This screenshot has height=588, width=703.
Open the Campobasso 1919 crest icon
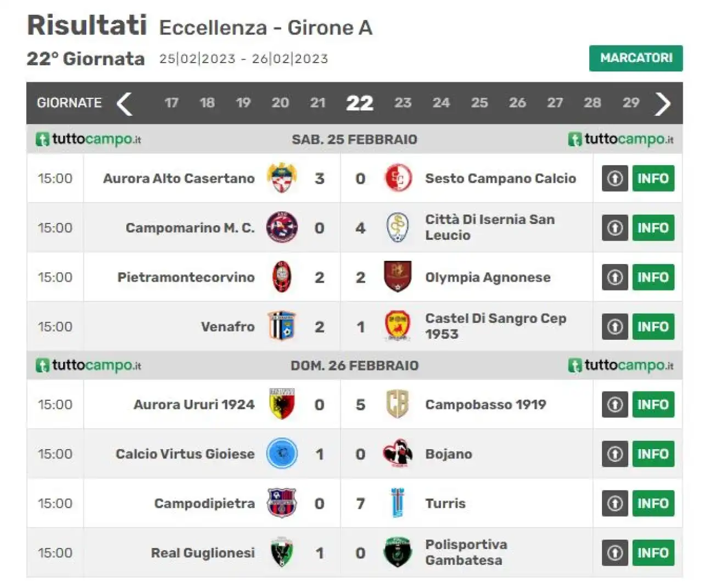click(x=398, y=404)
